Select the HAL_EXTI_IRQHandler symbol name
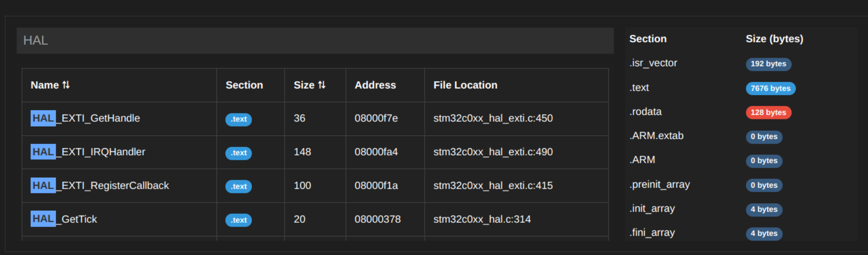868x255 pixels. [88, 152]
